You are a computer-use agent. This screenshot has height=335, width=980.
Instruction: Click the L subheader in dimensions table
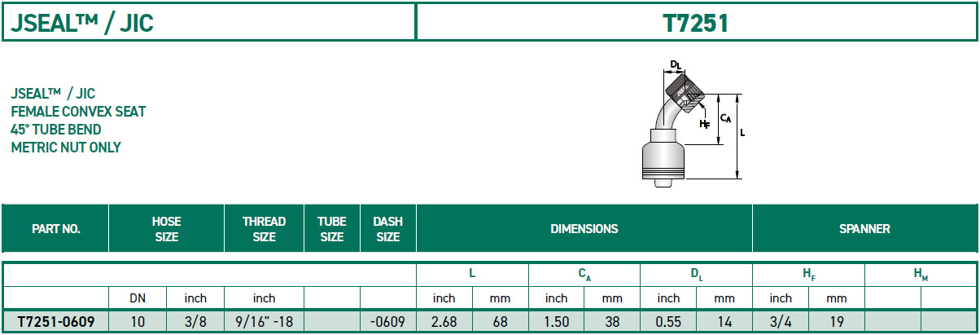(472, 275)
